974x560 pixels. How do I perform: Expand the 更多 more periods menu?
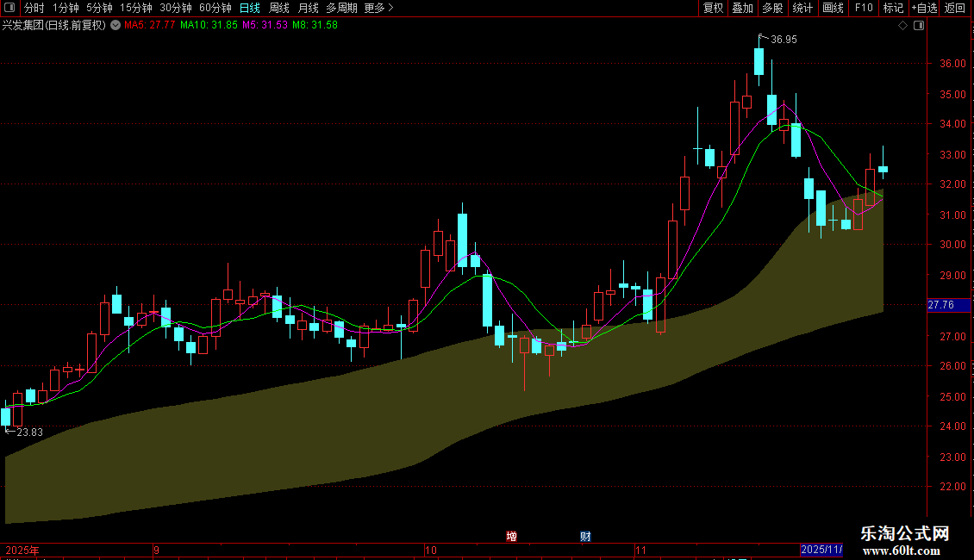[x=378, y=8]
